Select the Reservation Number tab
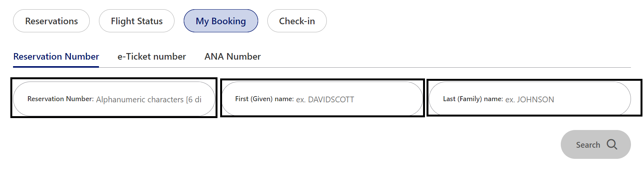Screen dimensions: 644x175 (x=56, y=57)
